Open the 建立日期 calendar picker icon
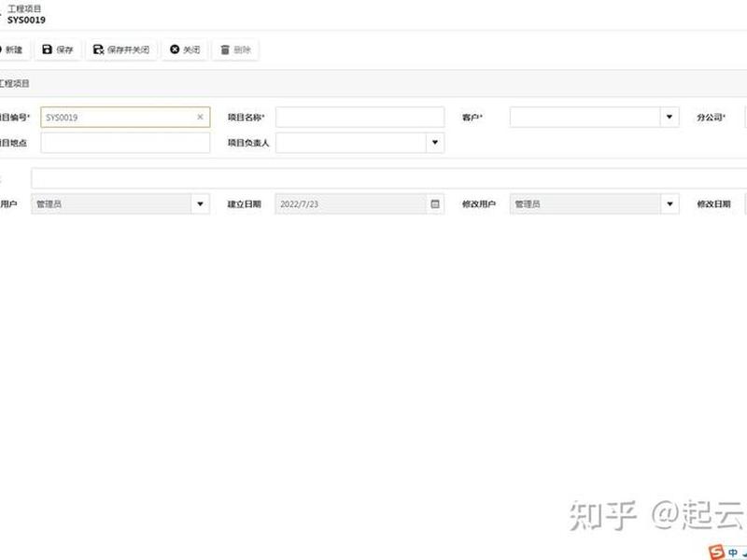Image resolution: width=747 pixels, height=560 pixels. (x=435, y=203)
